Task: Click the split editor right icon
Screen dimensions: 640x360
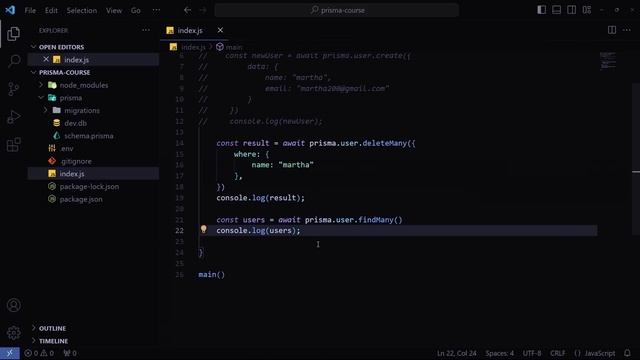Action: pyautogui.click(x=611, y=30)
